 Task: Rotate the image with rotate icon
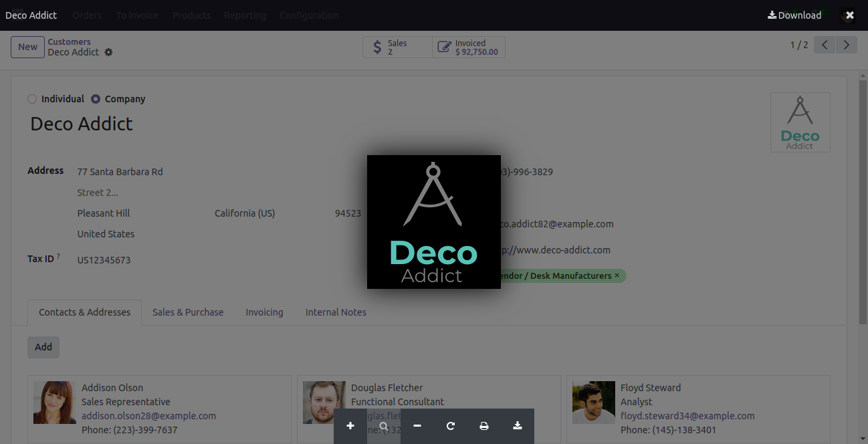tap(451, 426)
